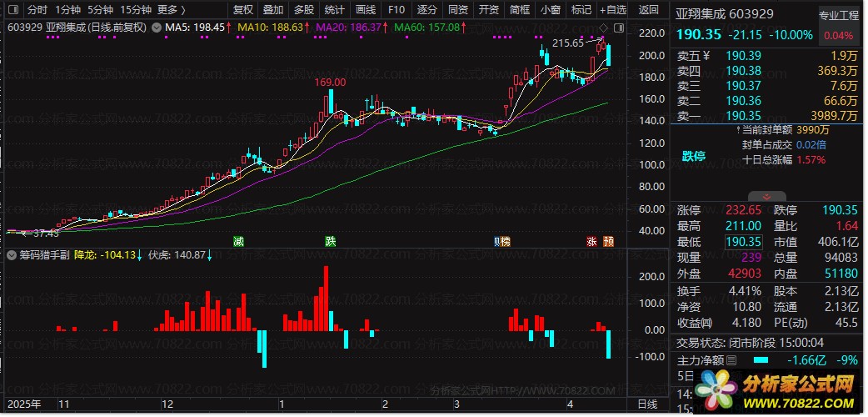Switch to the 5分钟 period tab

pyautogui.click(x=100, y=10)
